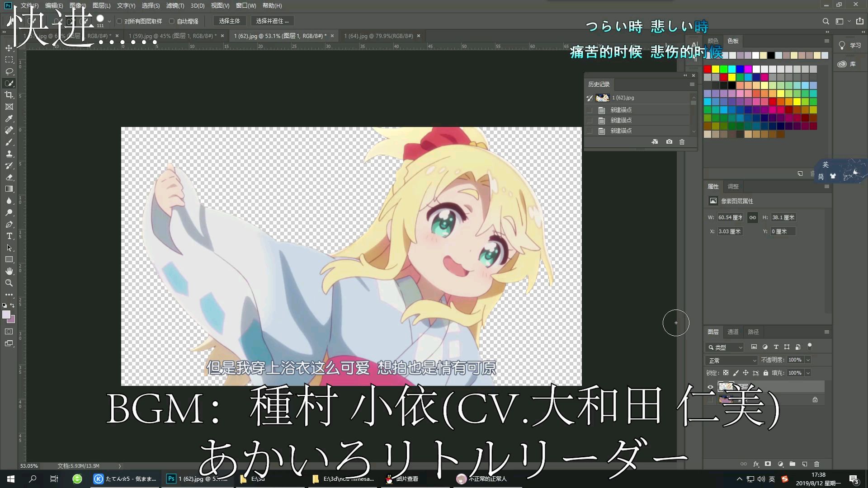Select the Move tool
Image resolution: width=868 pixels, height=488 pixels.
click(9, 48)
